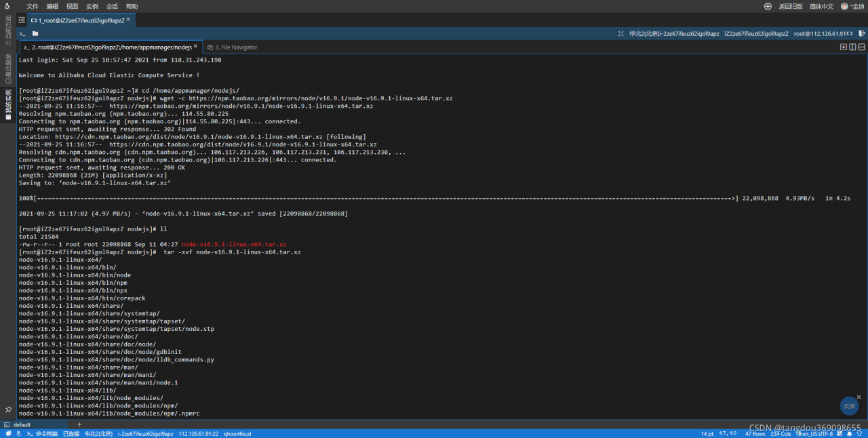
Task: Open a new terminal via prompt icon
Action: 22,33
